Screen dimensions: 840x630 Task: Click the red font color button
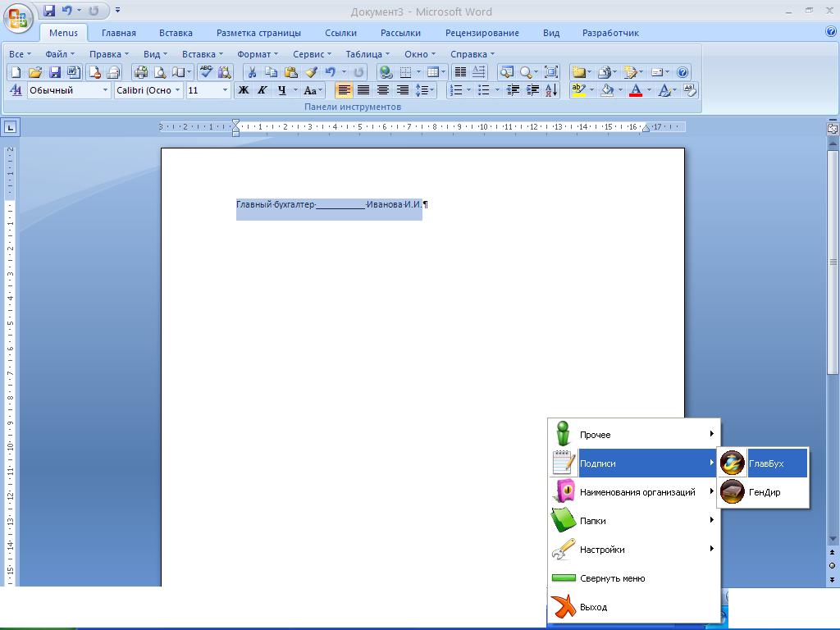[635, 90]
